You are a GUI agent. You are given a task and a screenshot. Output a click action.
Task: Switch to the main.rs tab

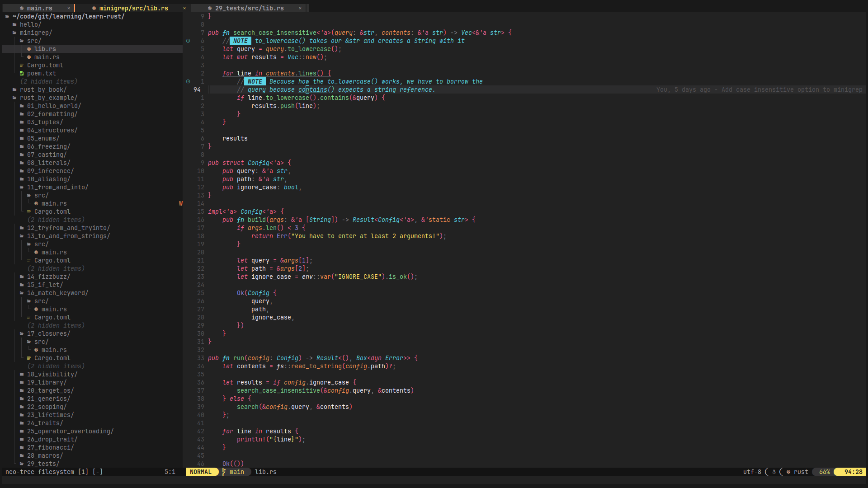coord(39,8)
